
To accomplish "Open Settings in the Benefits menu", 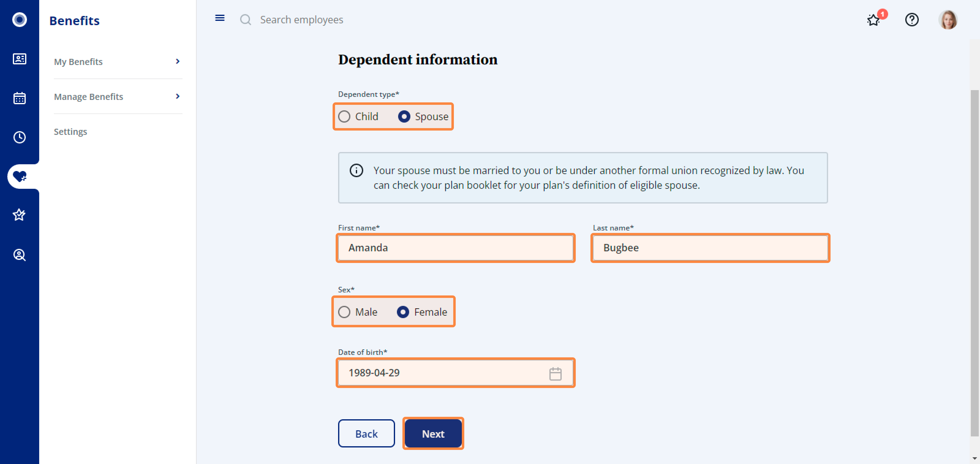I will point(70,132).
